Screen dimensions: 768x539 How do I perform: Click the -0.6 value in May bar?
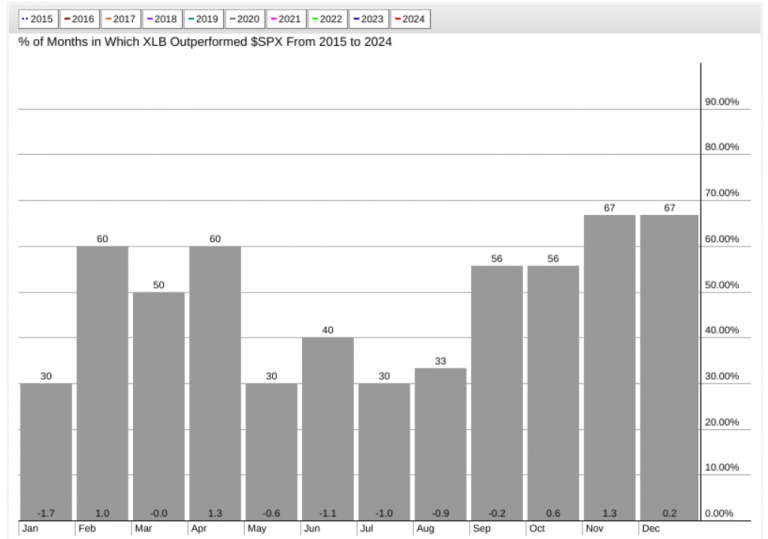point(271,513)
